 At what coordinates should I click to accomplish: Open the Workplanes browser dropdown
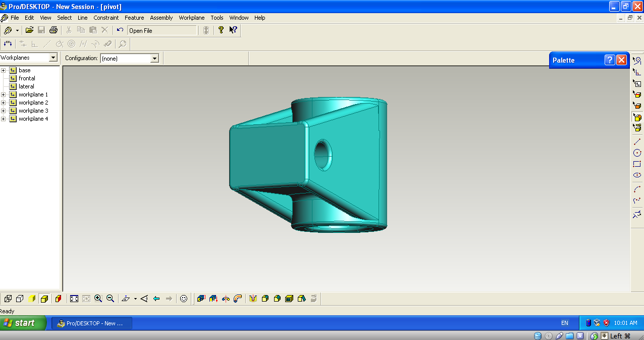pyautogui.click(x=53, y=58)
